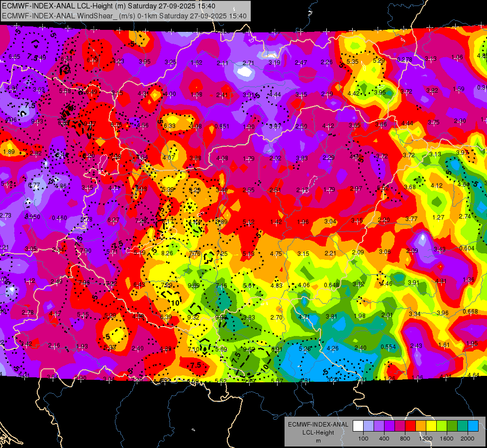Viewport: 487px width, 448px height.
Task: Click the wind shear value 8.26
Action: [x=167, y=253]
